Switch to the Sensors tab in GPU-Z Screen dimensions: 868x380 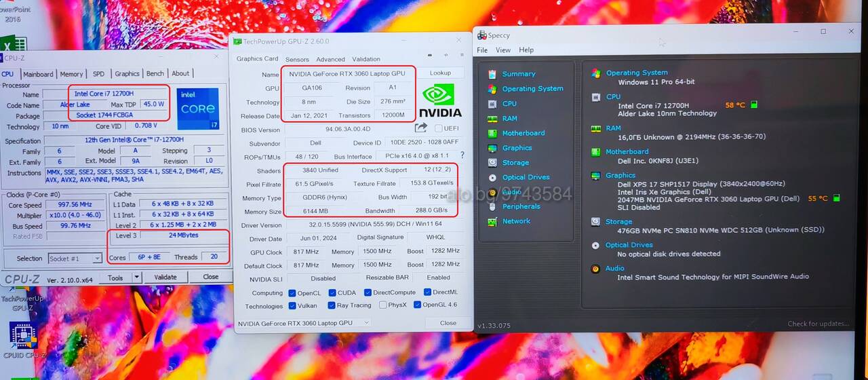[x=297, y=60]
